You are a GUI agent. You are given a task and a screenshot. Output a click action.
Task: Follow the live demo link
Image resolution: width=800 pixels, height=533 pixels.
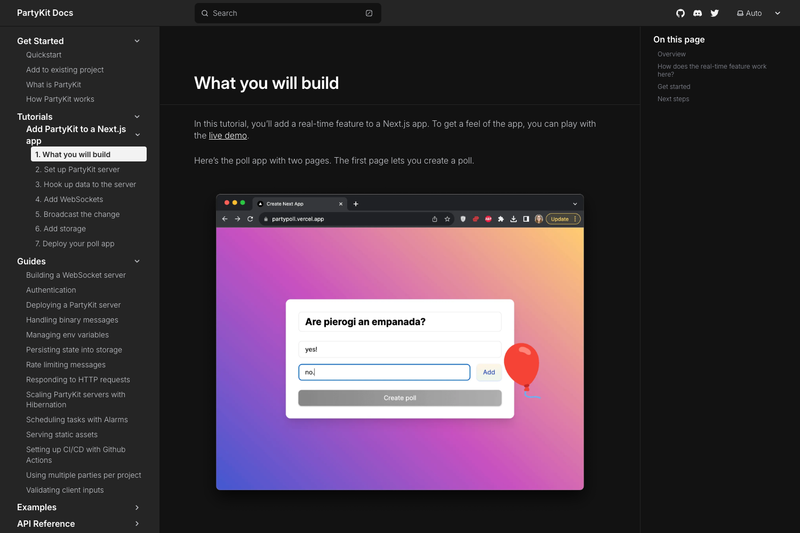pyautogui.click(x=228, y=136)
